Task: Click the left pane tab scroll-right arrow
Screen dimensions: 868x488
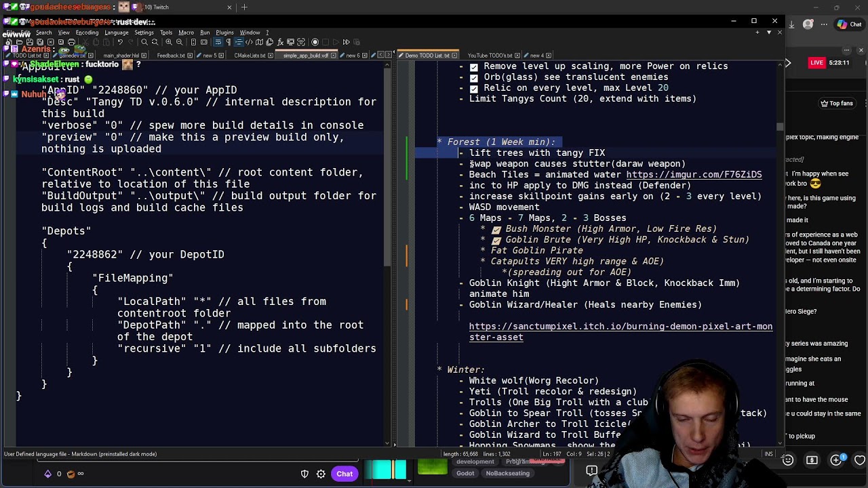Action: 389,55
